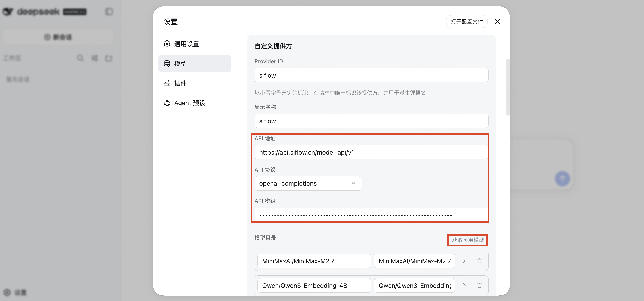Click the gear icon beside 通用设置
The width and height of the screenshot is (644, 301).
167,44
